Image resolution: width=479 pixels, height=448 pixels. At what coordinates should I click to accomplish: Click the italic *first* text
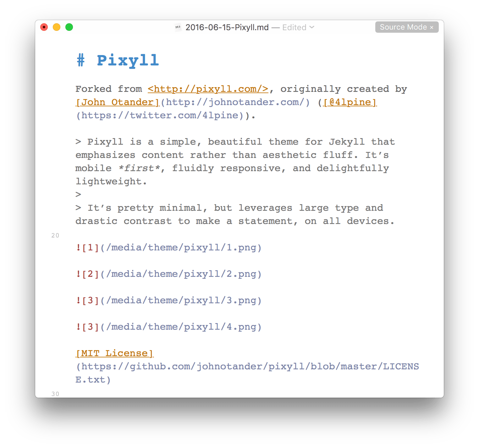pyautogui.click(x=139, y=168)
